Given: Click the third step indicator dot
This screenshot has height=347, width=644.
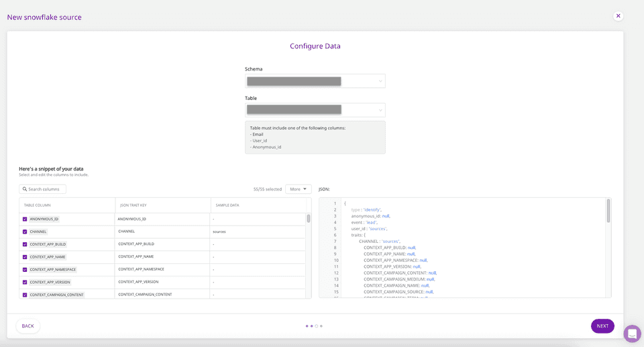Looking at the screenshot, I should click(317, 326).
